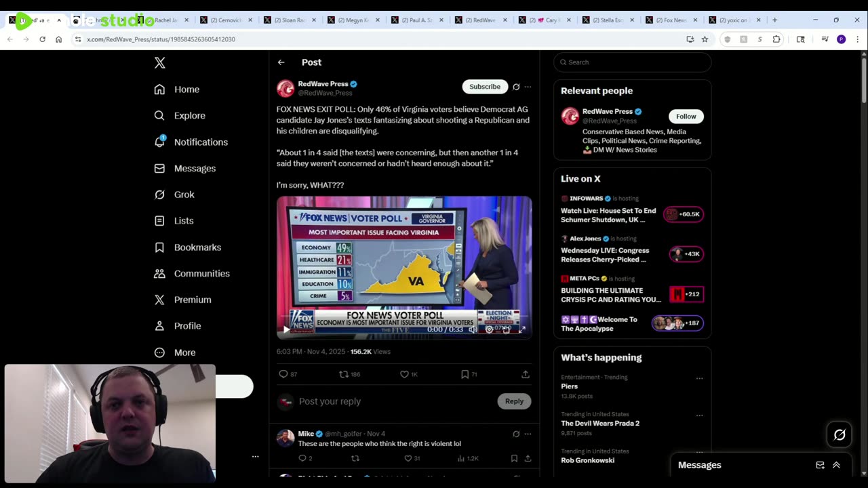The width and height of the screenshot is (868, 488).
Task: Open the browser extensions puzzle icon
Action: [776, 39]
